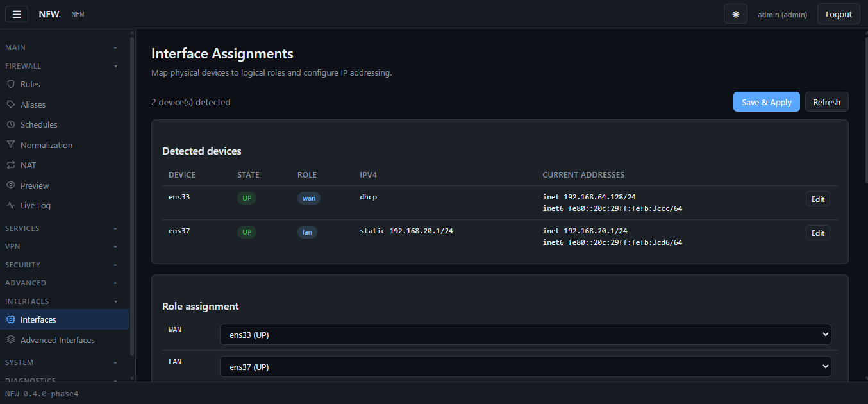Click the UP state badge for ens33
This screenshot has width=868, height=404.
click(x=247, y=198)
